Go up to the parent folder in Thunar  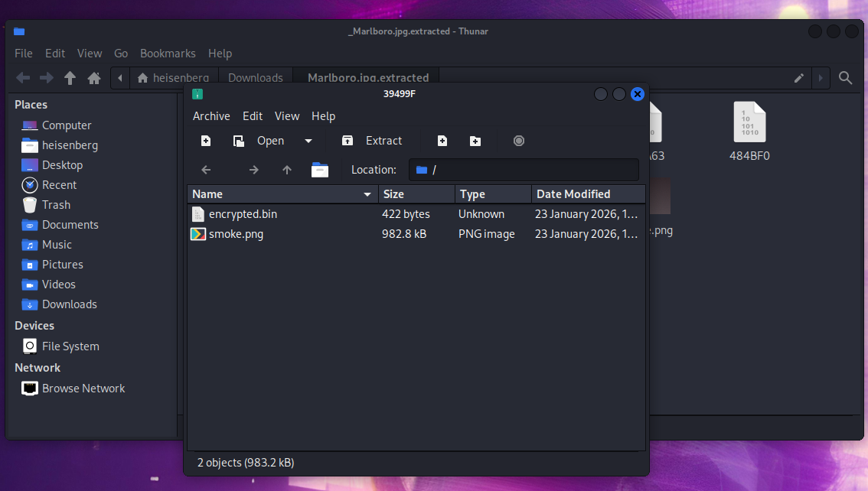click(x=70, y=78)
